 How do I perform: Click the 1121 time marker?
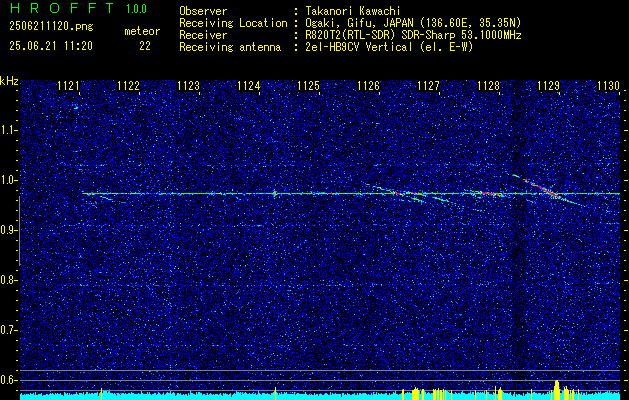[68, 86]
